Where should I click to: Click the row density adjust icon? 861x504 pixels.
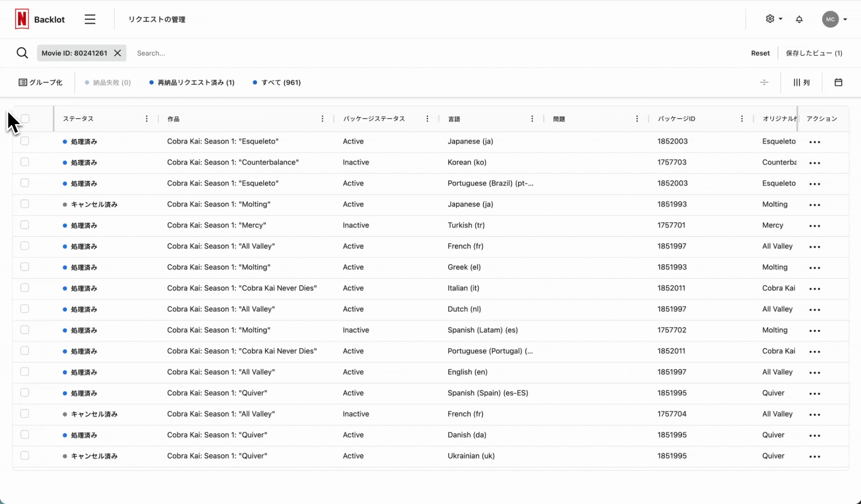[x=764, y=83]
